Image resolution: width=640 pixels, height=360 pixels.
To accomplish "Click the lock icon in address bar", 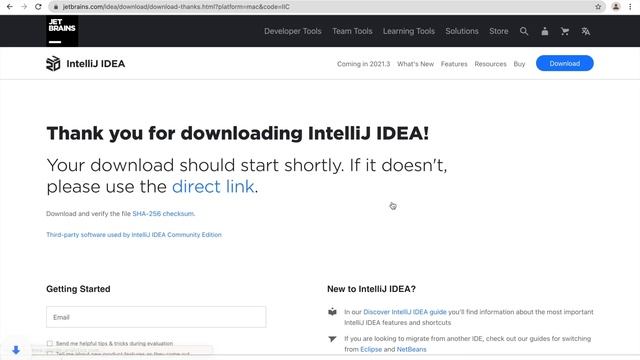I will (56, 7).
